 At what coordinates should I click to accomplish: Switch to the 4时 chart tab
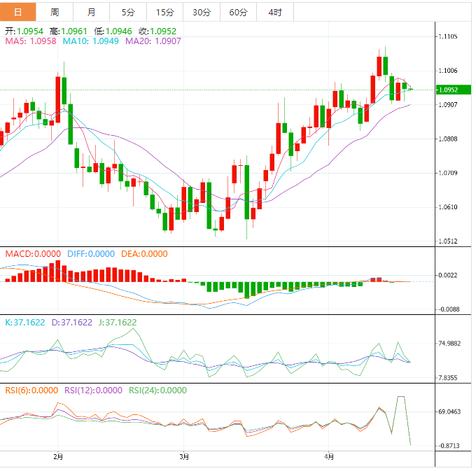tap(274, 13)
